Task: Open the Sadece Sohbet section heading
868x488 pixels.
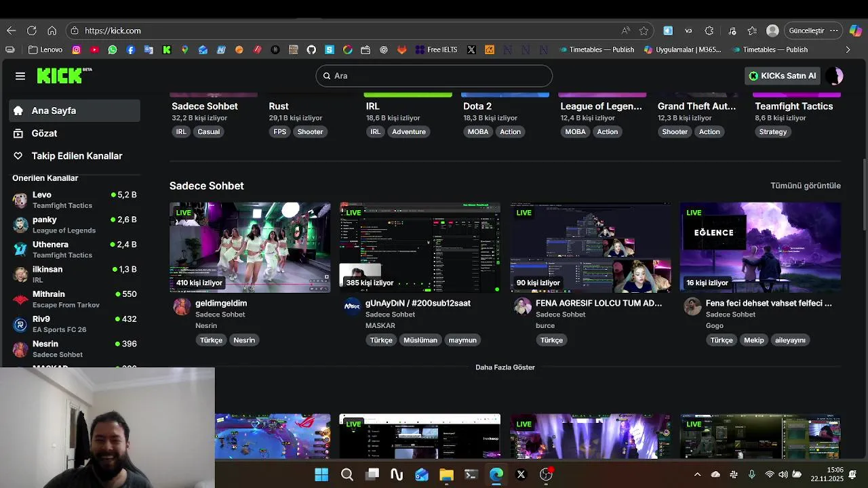Action: coord(207,186)
